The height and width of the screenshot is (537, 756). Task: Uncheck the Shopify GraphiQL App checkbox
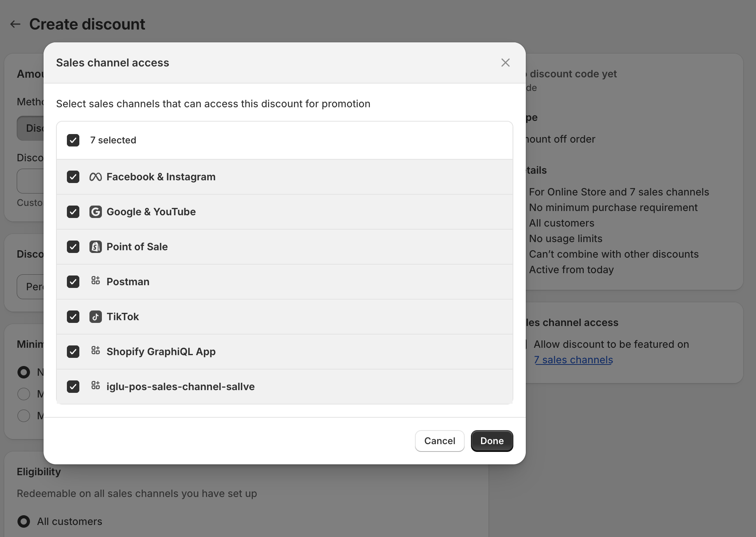(73, 352)
